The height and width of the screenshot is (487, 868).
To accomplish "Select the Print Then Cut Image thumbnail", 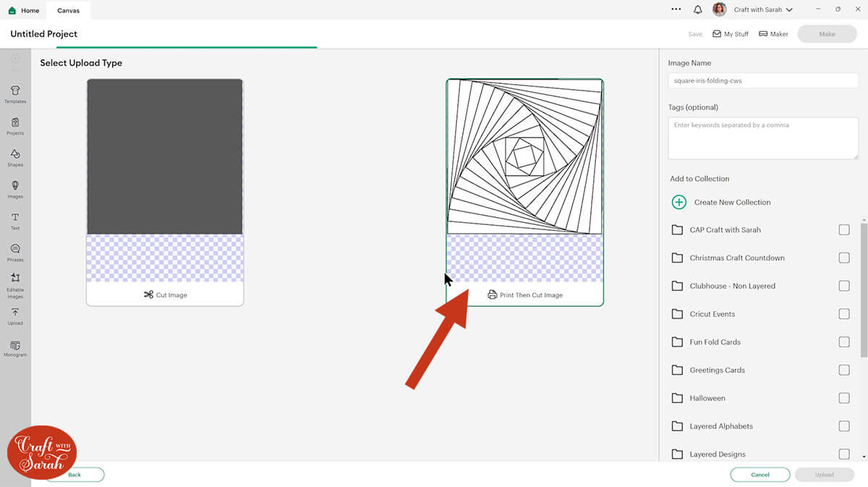I will [x=524, y=192].
